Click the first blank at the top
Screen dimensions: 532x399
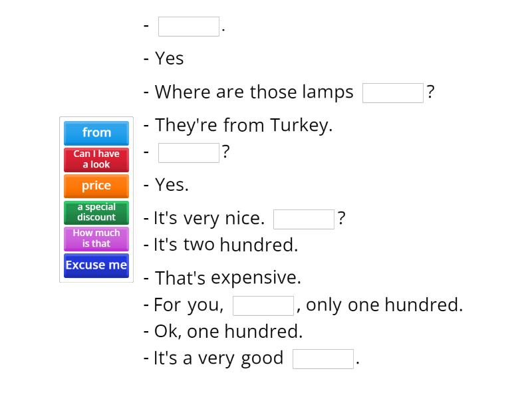[x=188, y=25]
